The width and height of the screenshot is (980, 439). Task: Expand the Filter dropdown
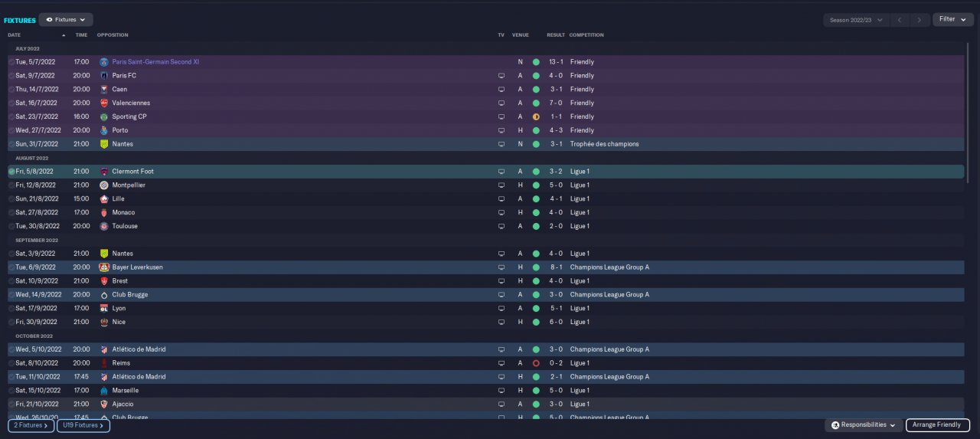tap(952, 19)
